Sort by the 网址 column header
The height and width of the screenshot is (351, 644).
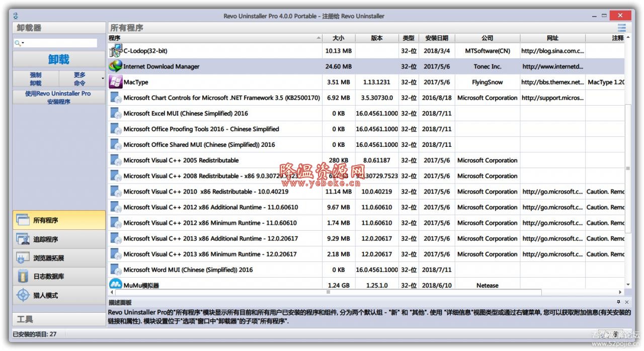click(552, 38)
